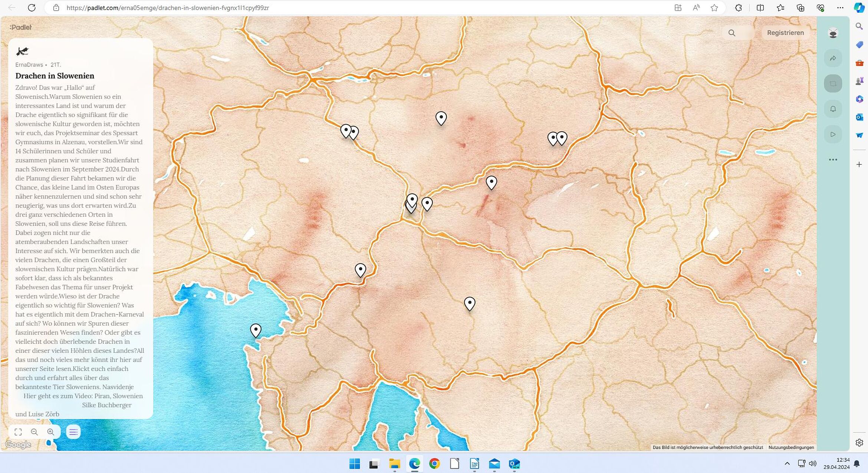Viewport: 868px width, 473px height.
Task: Toggle the post list view button
Action: click(73, 432)
